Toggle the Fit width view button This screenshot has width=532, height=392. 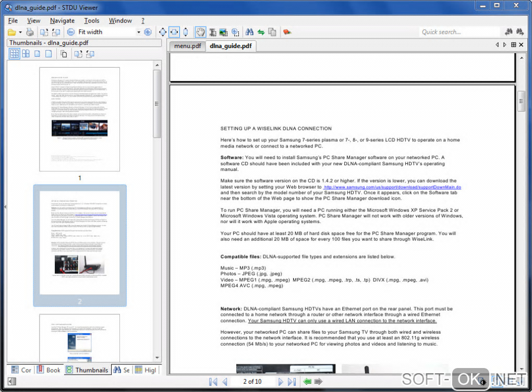click(174, 32)
